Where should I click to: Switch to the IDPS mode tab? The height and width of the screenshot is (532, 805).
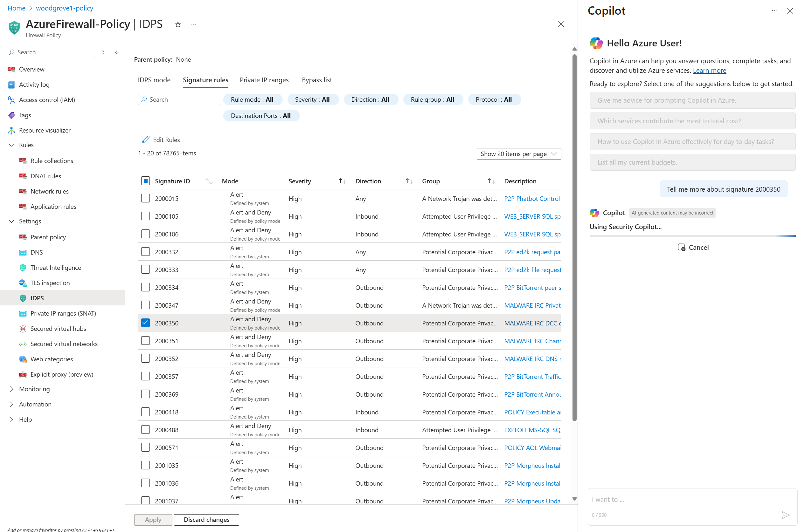pyautogui.click(x=154, y=80)
